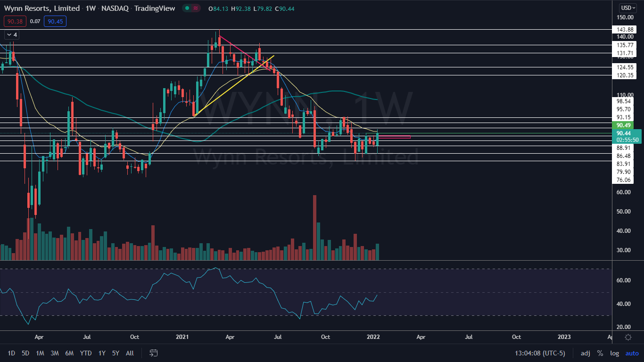Toggle percent scale mode
644x362 pixels.
coord(600,353)
